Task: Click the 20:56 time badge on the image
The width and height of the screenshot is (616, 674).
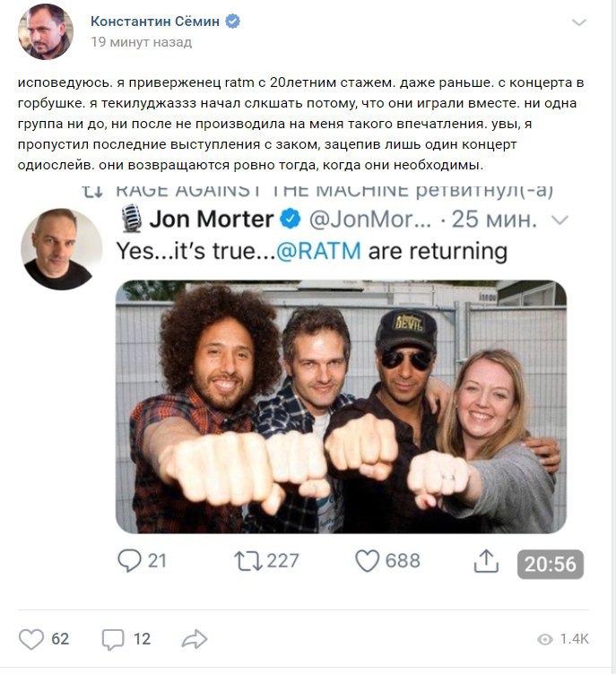Action: [x=551, y=564]
